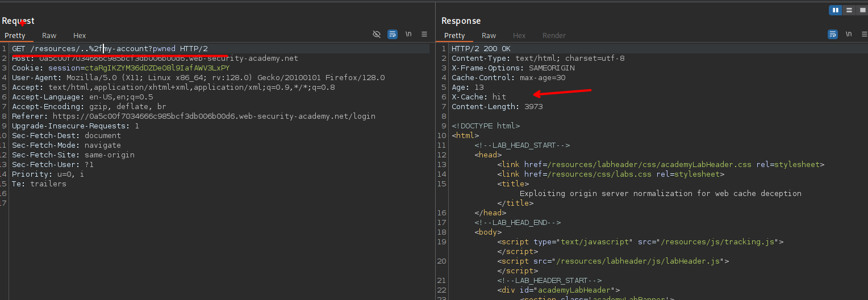
Task: Open the Hex tab in Request panel
Action: (80, 35)
